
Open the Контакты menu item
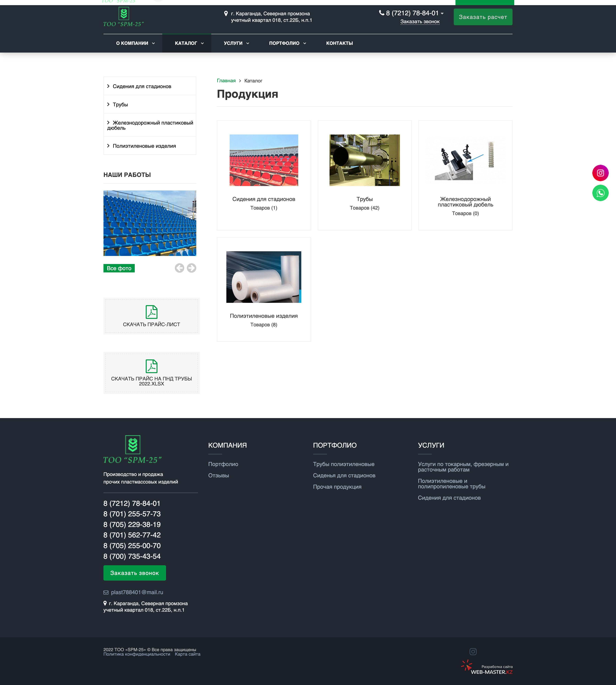(x=339, y=43)
